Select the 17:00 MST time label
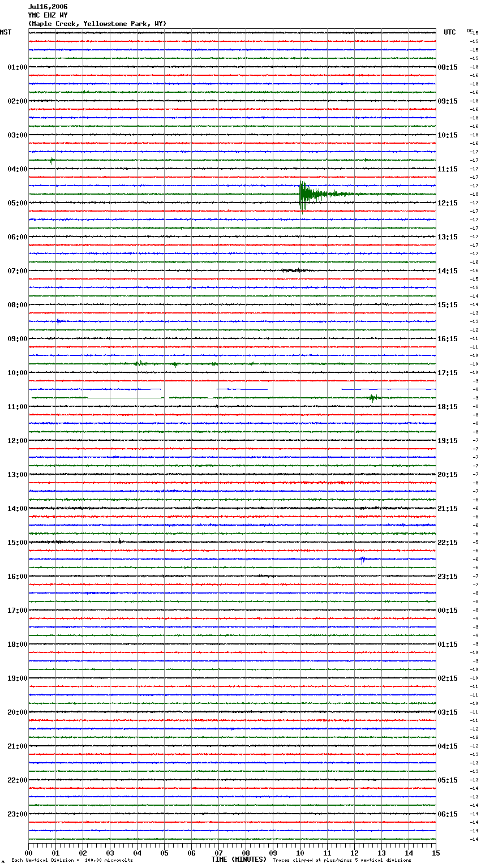Viewport: 481px width, 868px height. pos(18,611)
